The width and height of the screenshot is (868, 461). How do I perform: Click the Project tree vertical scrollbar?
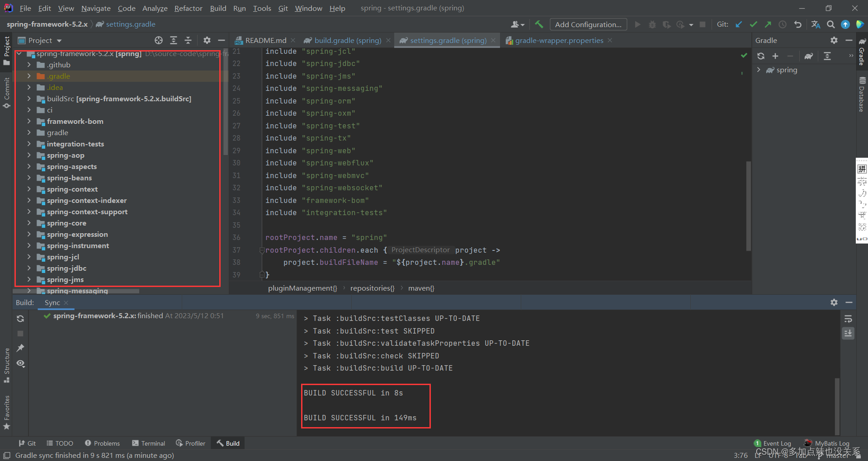[x=225, y=102]
